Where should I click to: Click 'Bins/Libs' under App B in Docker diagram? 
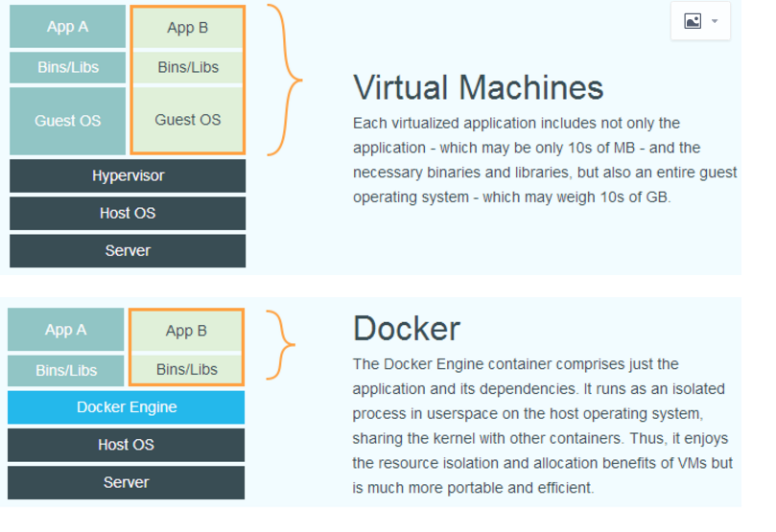tap(186, 369)
